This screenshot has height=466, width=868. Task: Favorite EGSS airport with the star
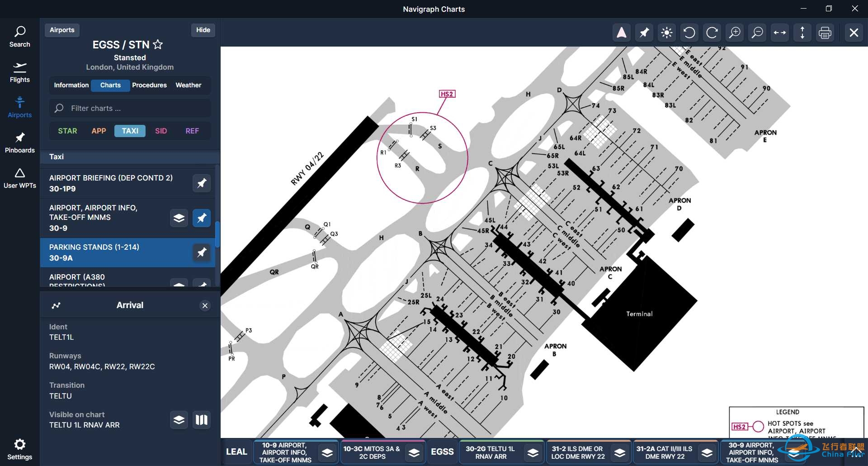[158, 44]
